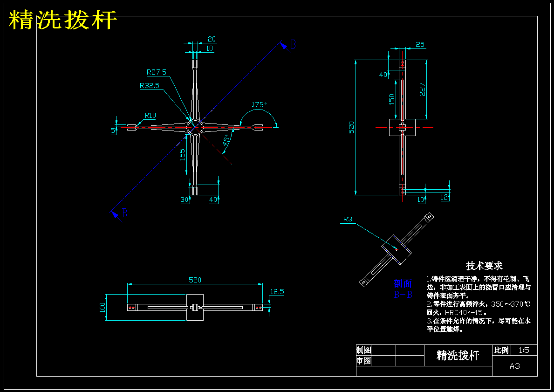Select the R32.5 radius dimension label
This screenshot has height=392, width=554.
coord(150,86)
